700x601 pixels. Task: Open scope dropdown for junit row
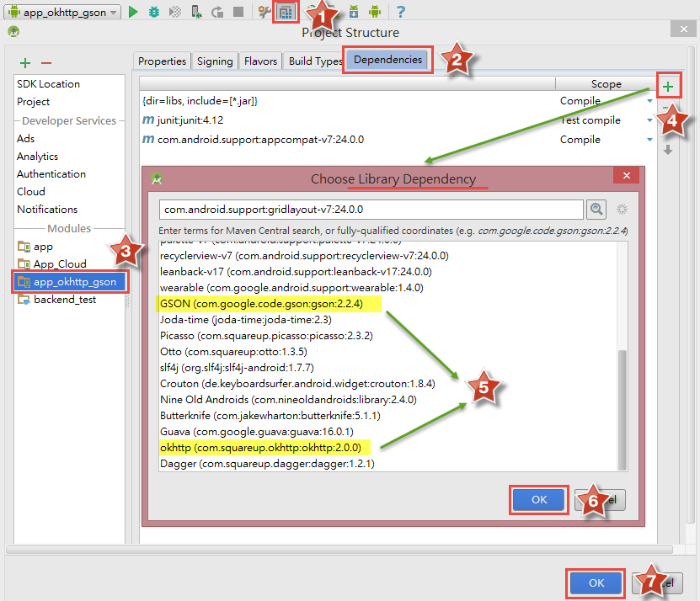click(x=649, y=120)
